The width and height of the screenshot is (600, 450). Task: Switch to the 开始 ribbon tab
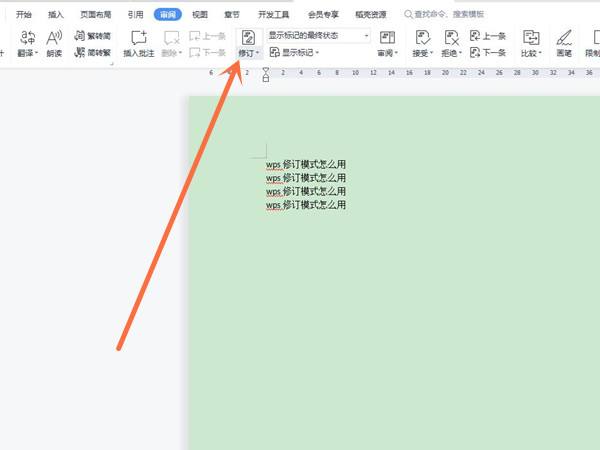(x=23, y=15)
